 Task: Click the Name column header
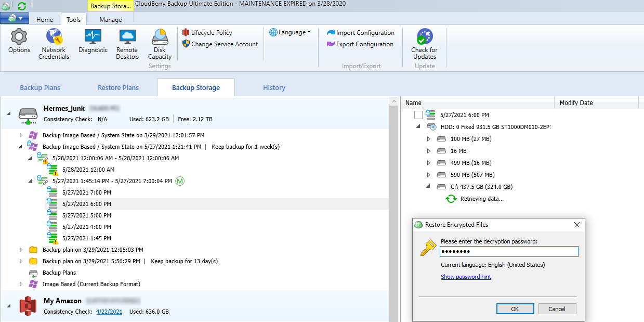[478, 103]
